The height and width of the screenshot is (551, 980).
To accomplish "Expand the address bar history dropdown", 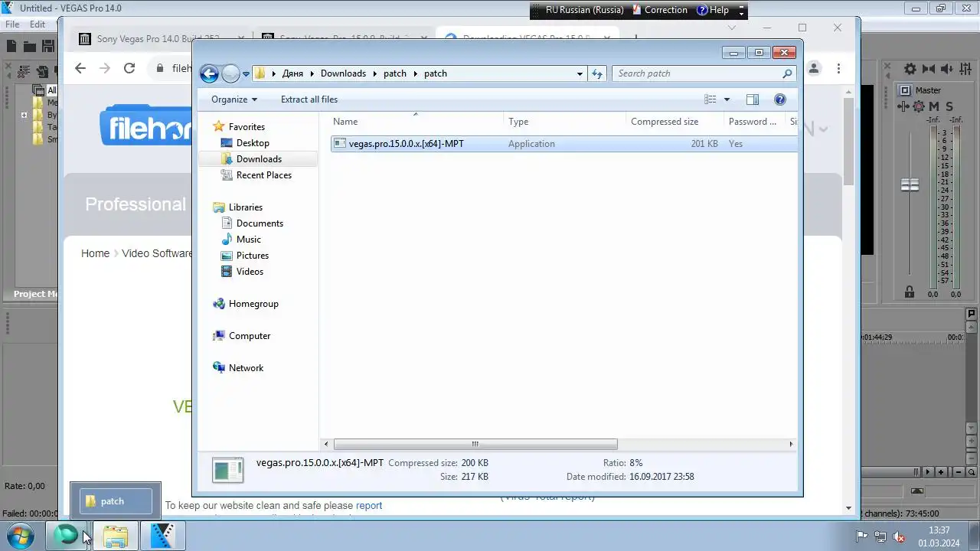I will click(580, 73).
